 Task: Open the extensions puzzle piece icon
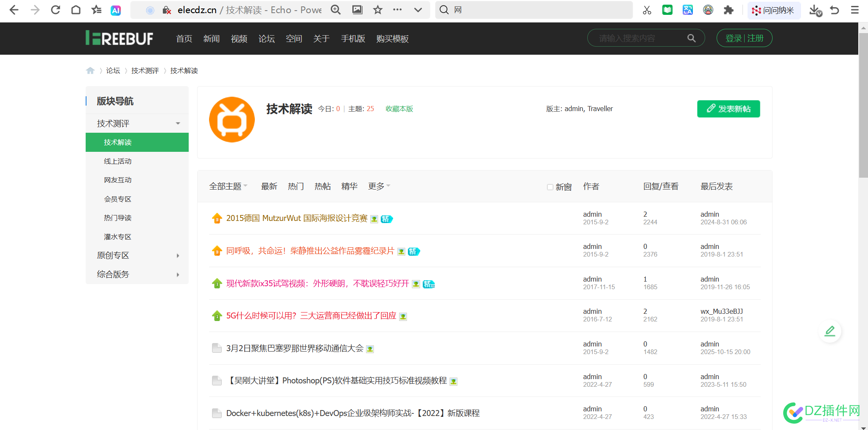pos(728,10)
